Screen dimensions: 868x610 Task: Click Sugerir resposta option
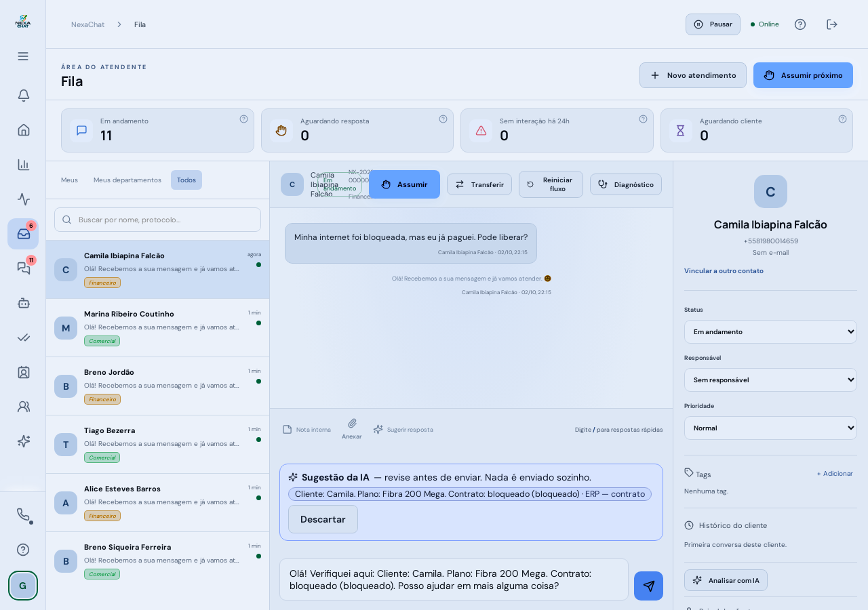click(x=403, y=429)
